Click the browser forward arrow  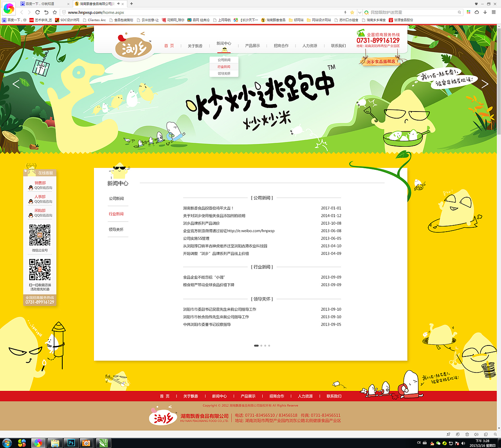(29, 12)
